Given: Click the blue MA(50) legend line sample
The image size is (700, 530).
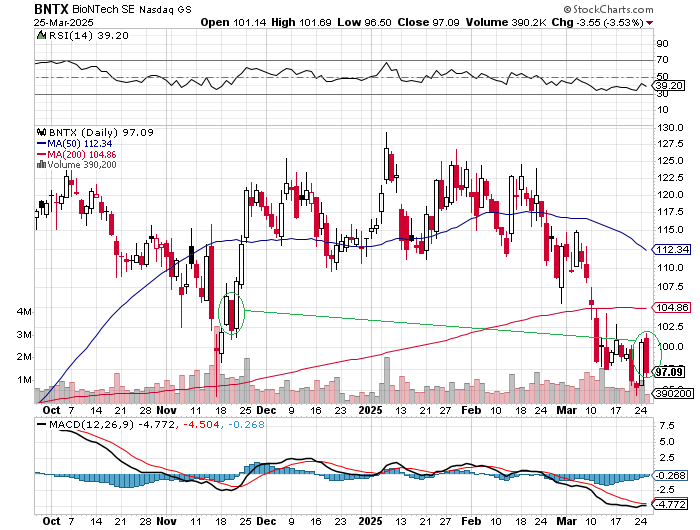Looking at the screenshot, I should (42, 143).
